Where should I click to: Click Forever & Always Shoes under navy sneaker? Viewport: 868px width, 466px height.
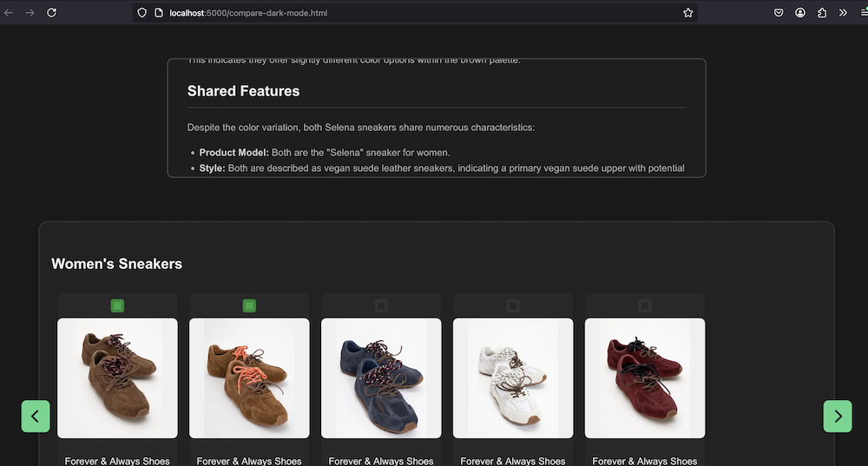[x=381, y=461]
